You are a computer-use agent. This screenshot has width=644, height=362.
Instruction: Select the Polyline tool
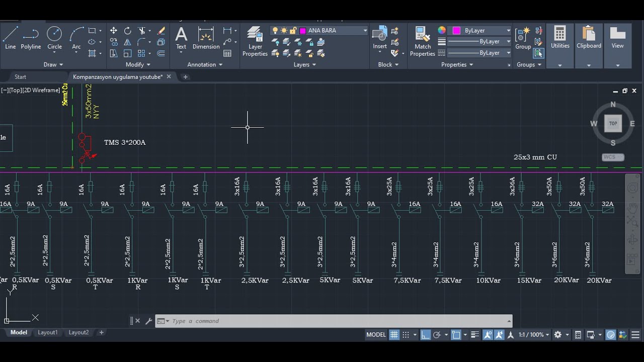(31, 38)
